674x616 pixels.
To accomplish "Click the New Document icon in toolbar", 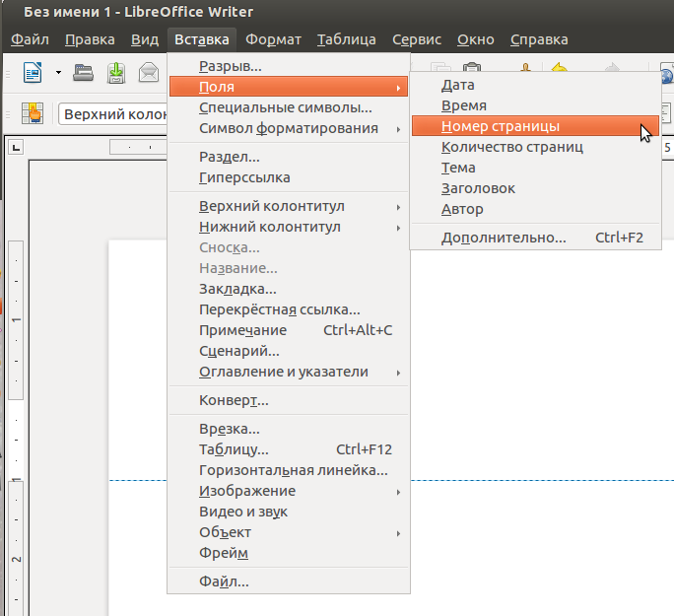I will (33, 72).
